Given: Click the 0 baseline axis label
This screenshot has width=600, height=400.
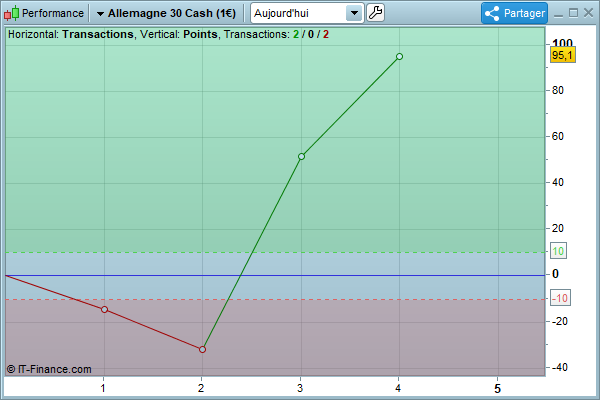Looking at the screenshot, I should point(555,274).
